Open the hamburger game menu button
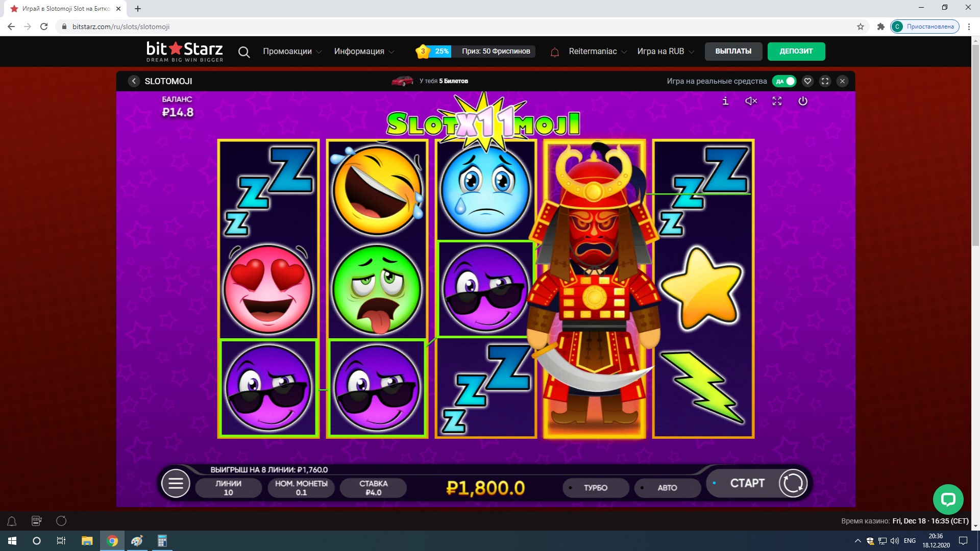This screenshot has height=551, width=980. point(176,483)
